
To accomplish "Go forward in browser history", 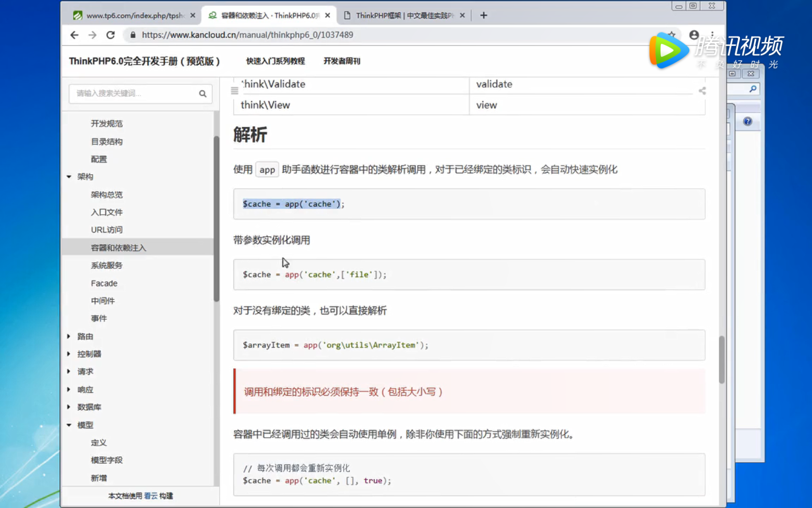I will 92,35.
